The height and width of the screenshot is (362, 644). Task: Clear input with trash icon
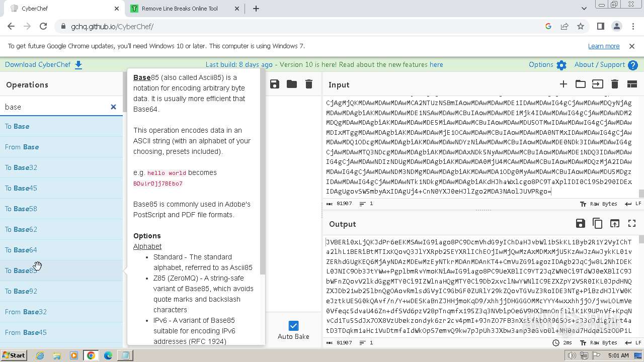615,84
